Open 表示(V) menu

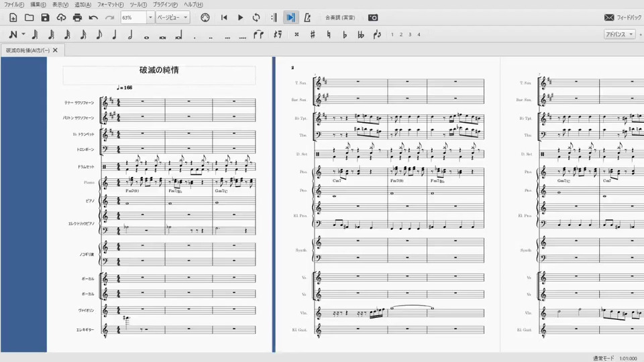point(60,5)
